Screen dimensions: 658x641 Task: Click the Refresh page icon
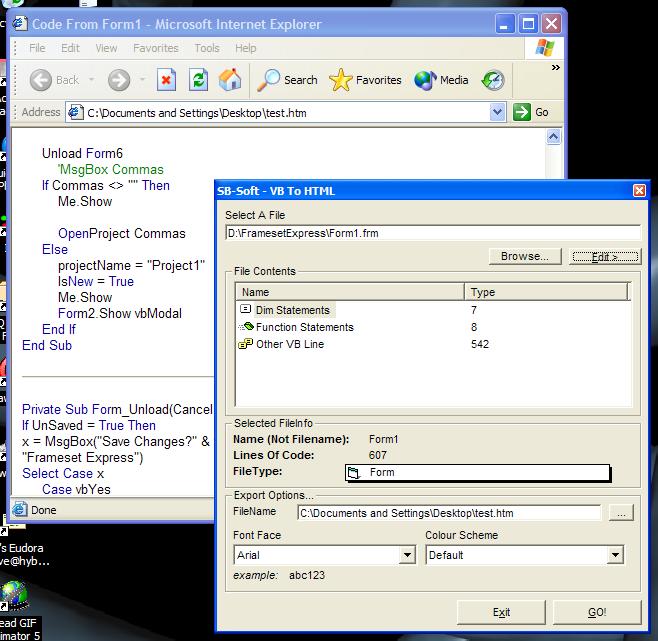199,80
